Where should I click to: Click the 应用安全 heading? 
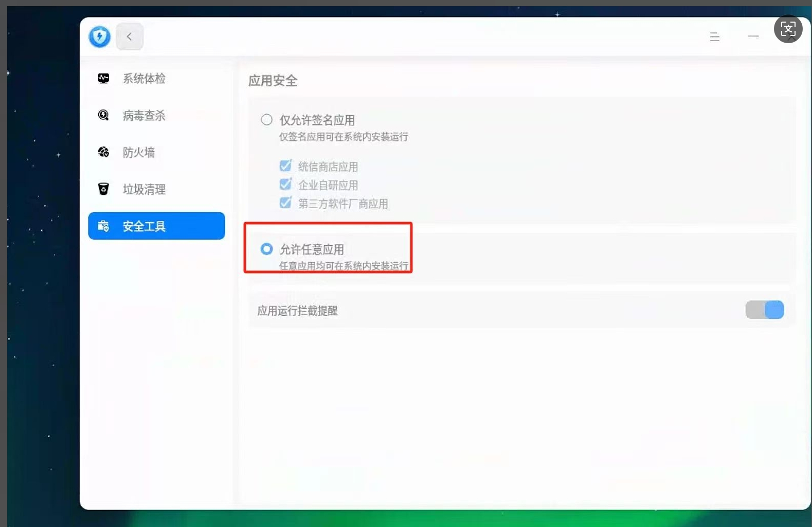(273, 81)
